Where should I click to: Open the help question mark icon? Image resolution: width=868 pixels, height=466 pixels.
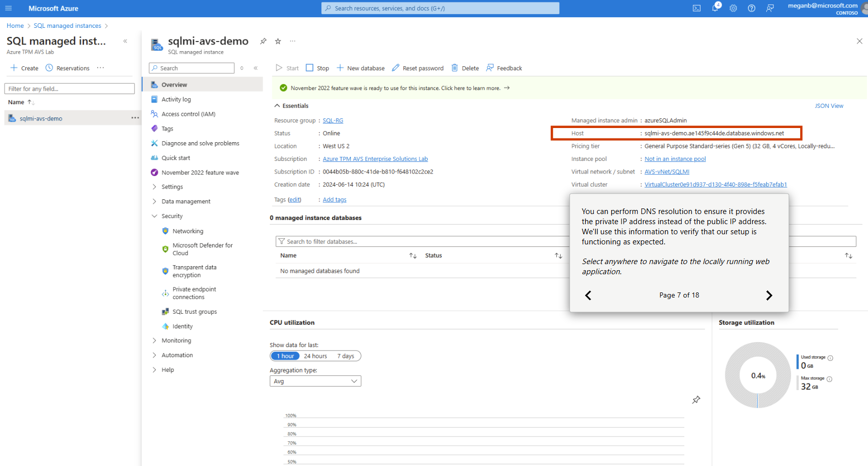click(752, 8)
